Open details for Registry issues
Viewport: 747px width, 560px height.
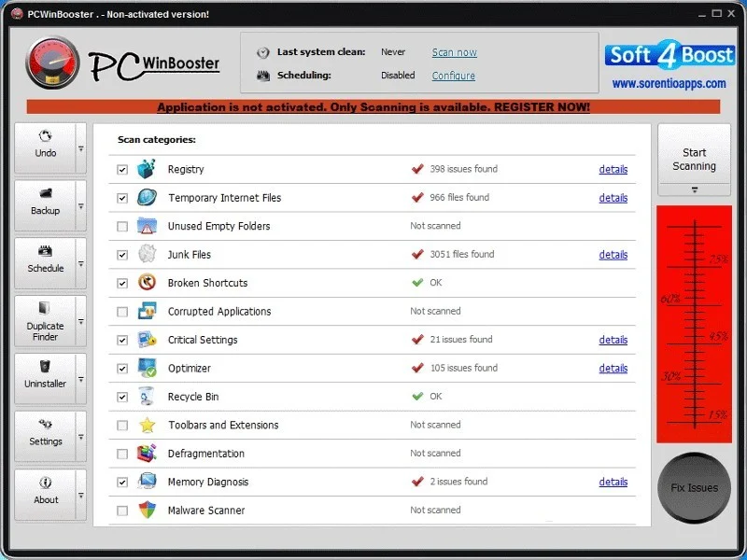point(613,169)
